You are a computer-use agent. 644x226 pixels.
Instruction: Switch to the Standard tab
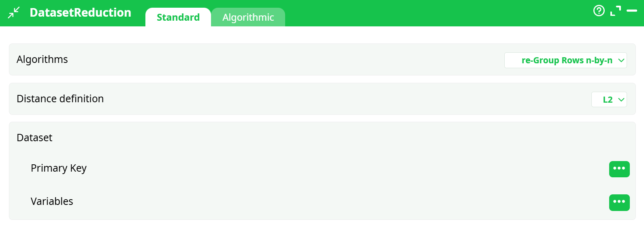(x=178, y=17)
